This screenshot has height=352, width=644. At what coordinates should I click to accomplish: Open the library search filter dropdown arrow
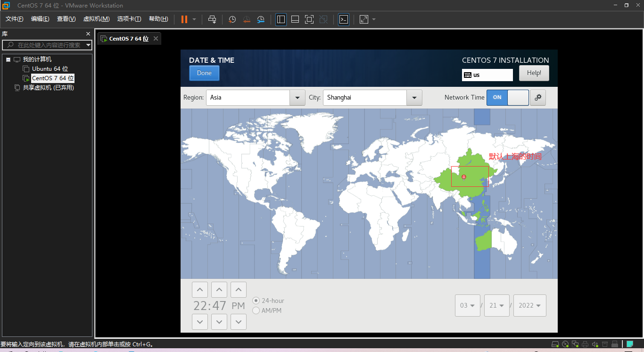point(89,45)
